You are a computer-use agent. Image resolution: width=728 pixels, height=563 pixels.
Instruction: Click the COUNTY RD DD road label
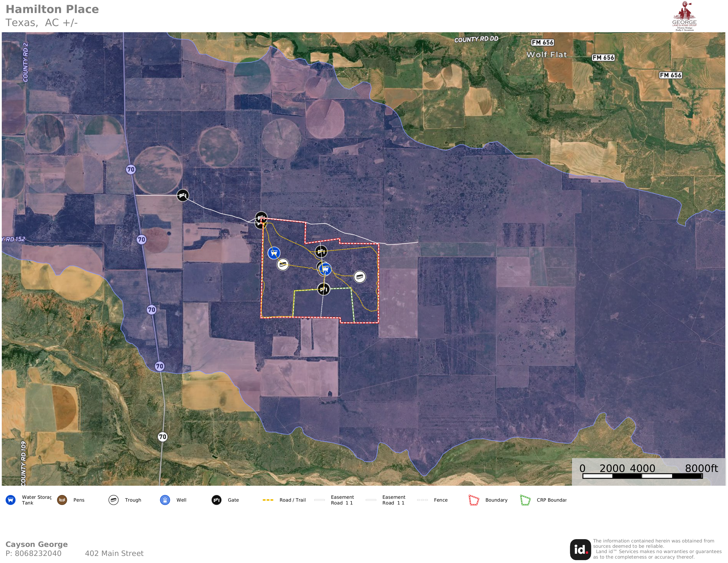(476, 39)
